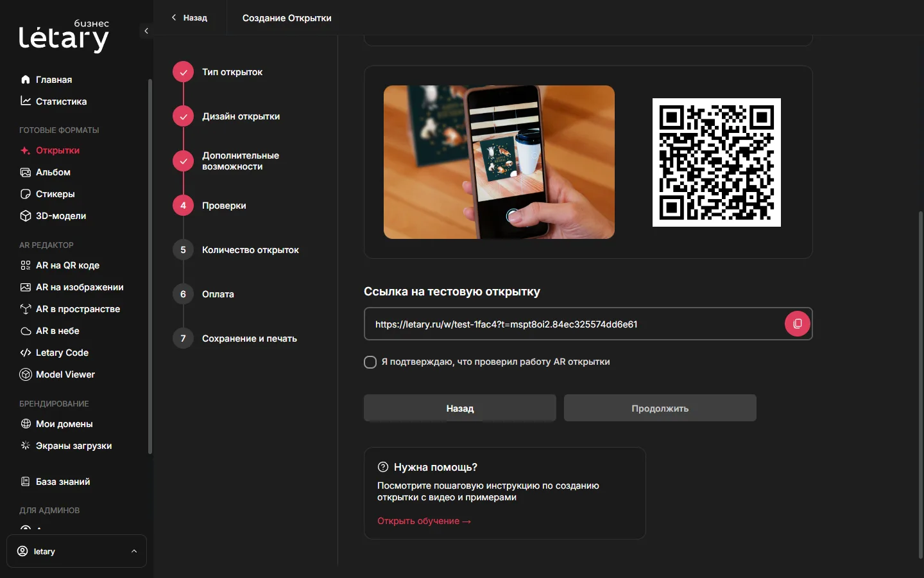The image size is (924, 578).
Task: Click the Оплата step label
Action: [x=218, y=294]
